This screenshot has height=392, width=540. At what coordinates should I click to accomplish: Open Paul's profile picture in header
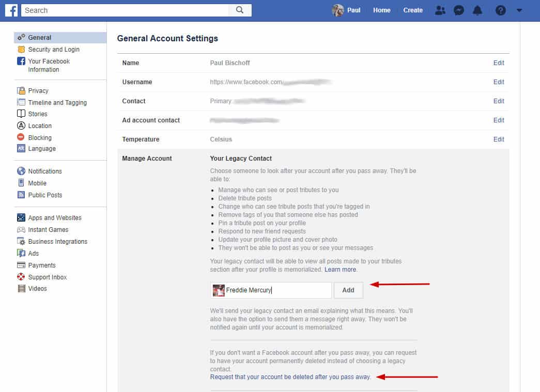coord(338,10)
